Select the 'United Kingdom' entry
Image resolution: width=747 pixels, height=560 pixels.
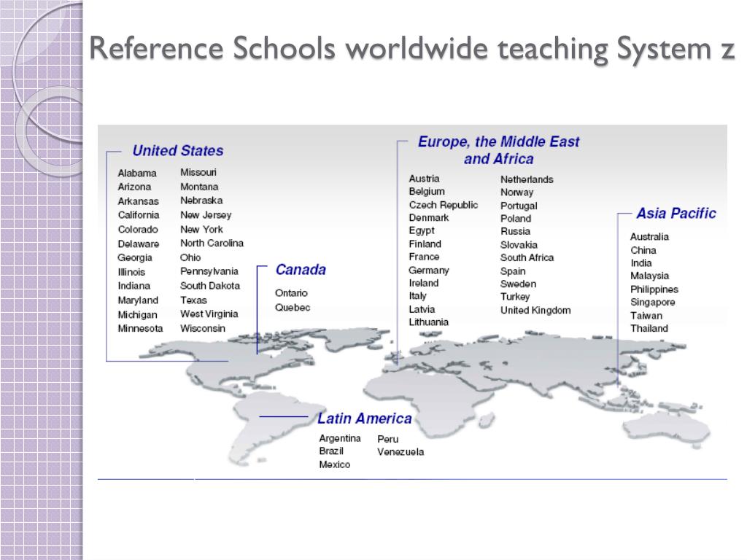tap(535, 310)
